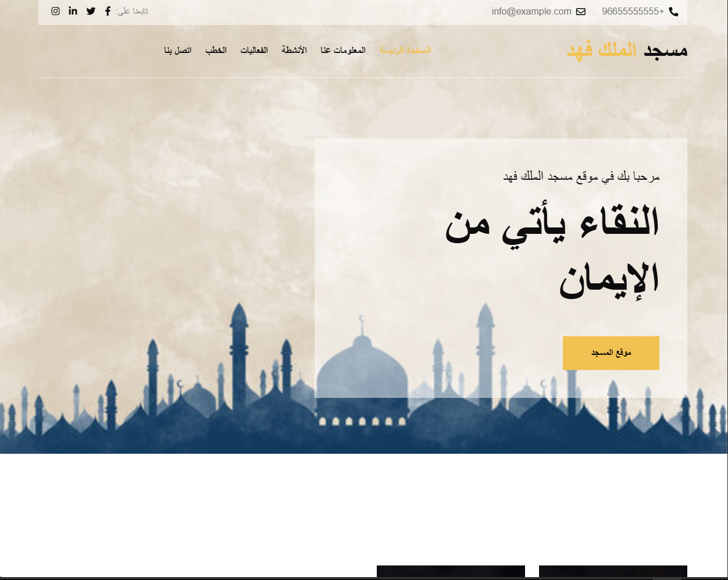Click the email envelope icon
Viewport: 728px width, 580px height.
click(x=580, y=11)
